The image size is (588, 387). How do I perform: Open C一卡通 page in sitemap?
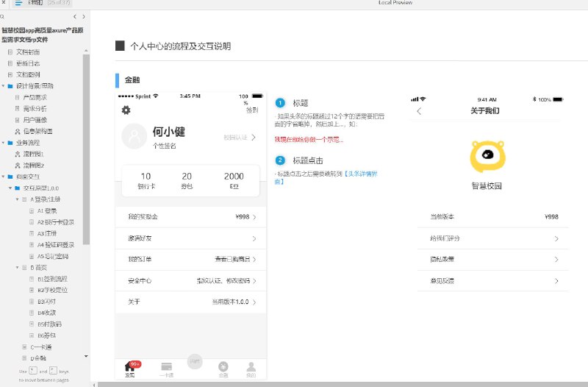pyautogui.click(x=40, y=347)
